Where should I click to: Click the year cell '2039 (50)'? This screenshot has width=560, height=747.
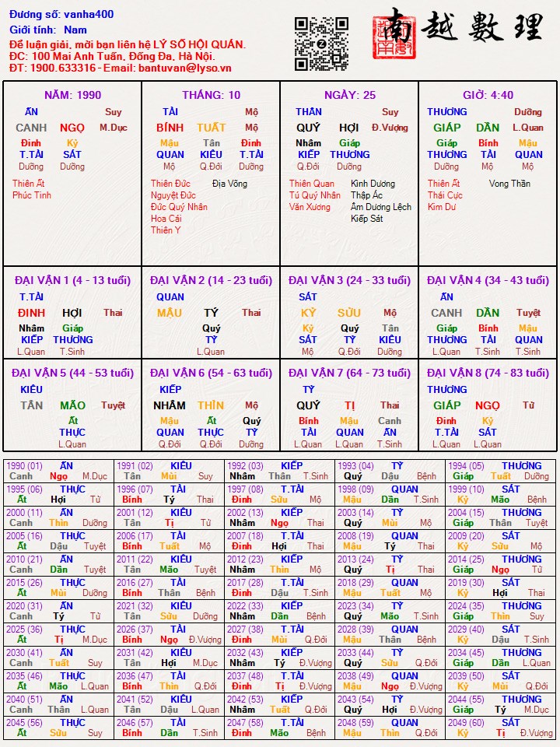pos(500,682)
